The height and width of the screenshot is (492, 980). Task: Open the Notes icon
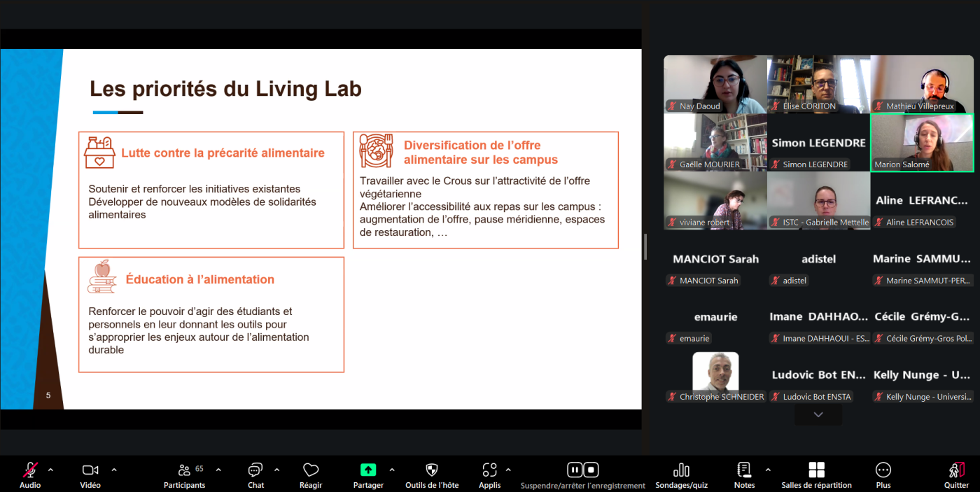[x=744, y=470]
